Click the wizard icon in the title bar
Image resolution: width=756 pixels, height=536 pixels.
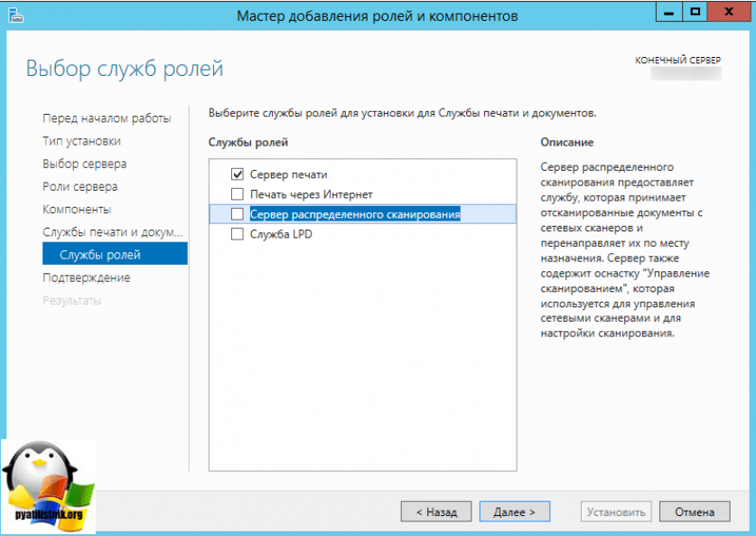pyautogui.click(x=16, y=15)
